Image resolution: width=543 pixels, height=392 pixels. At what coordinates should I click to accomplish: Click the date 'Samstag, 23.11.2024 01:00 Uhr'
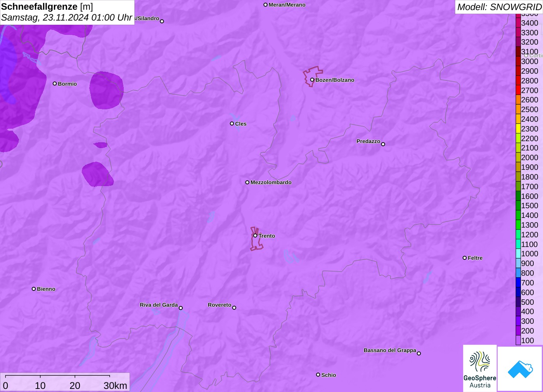click(67, 18)
